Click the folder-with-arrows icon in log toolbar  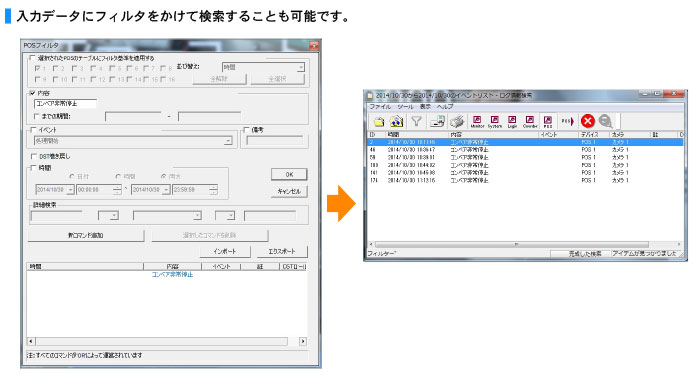396,121
